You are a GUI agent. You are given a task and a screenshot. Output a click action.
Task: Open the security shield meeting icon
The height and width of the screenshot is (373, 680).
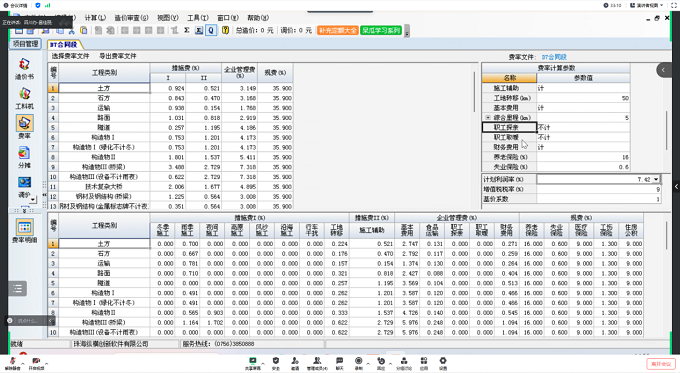[276, 363]
